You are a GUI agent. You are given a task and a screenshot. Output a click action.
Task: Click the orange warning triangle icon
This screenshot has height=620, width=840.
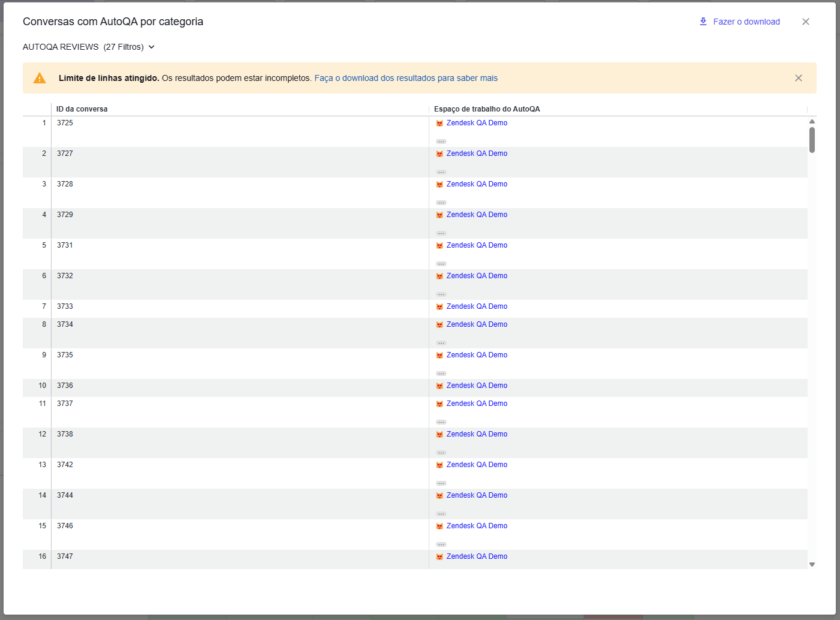(40, 78)
